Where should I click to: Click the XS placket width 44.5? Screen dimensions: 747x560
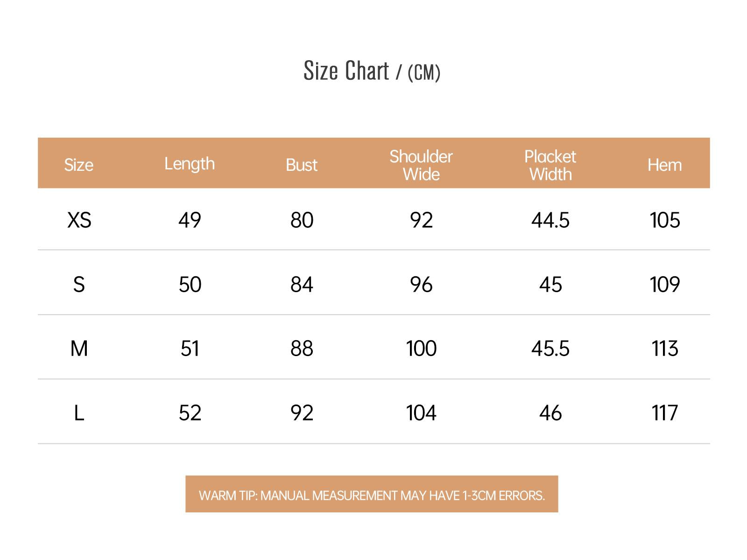[550, 220]
